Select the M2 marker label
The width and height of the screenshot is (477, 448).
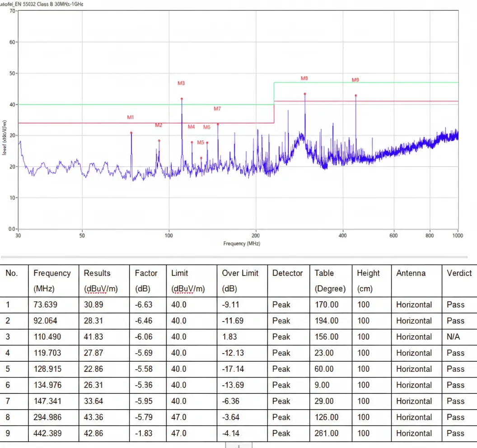tap(159, 125)
